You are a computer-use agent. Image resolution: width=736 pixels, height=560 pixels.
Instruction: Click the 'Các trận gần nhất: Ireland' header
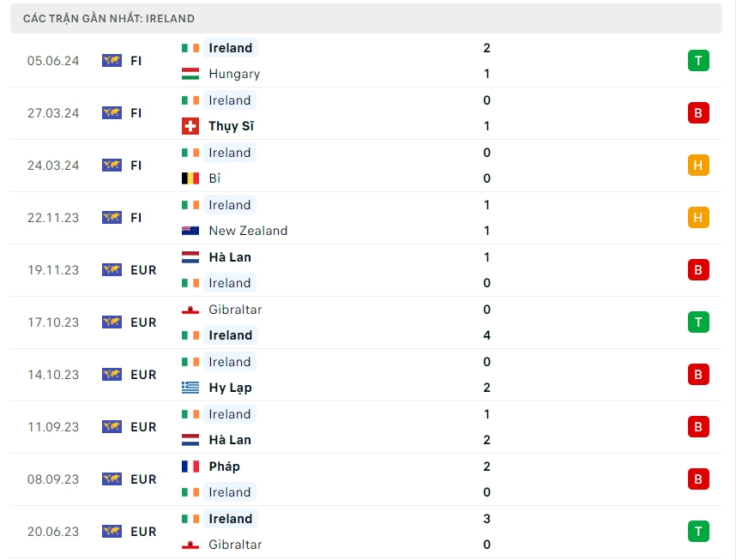[x=109, y=18]
